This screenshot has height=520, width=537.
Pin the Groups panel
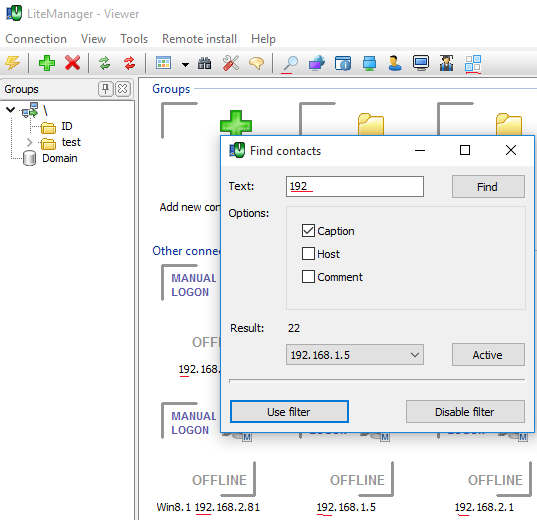(x=105, y=89)
